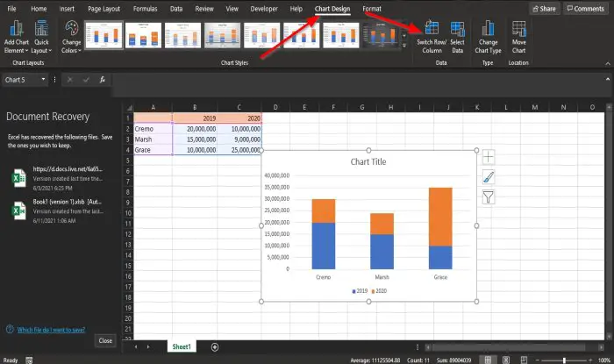Click the horizontal scrollbar
614x364 pixels.
(509, 347)
